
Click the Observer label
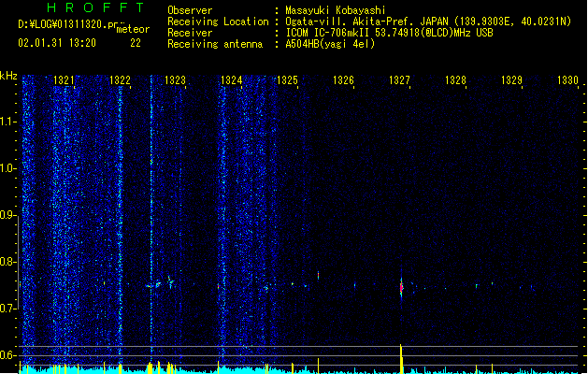point(190,10)
